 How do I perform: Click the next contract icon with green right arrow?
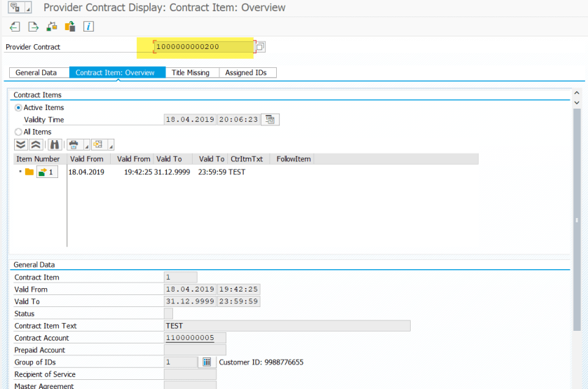(x=34, y=27)
